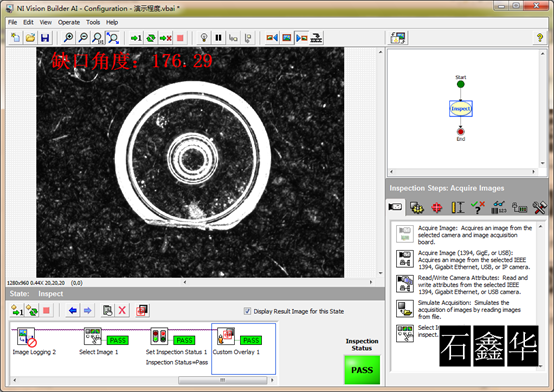The height and width of the screenshot is (392, 554).
Task: Select the Communicate tab icon
Action: (x=519, y=207)
